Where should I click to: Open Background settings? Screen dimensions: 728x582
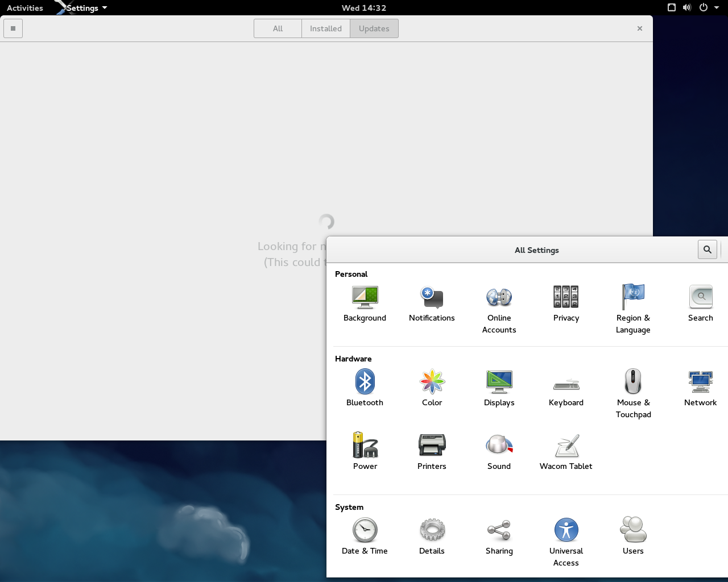point(365,304)
